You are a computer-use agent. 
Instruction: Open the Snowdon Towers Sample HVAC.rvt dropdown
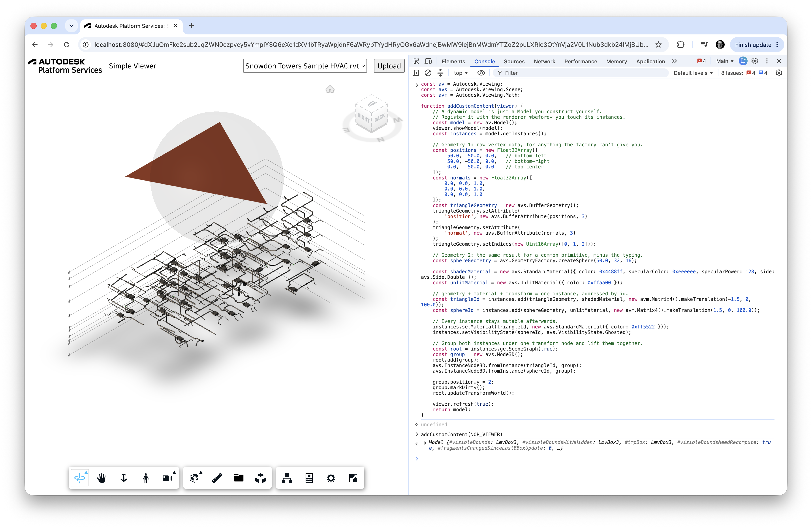click(305, 66)
